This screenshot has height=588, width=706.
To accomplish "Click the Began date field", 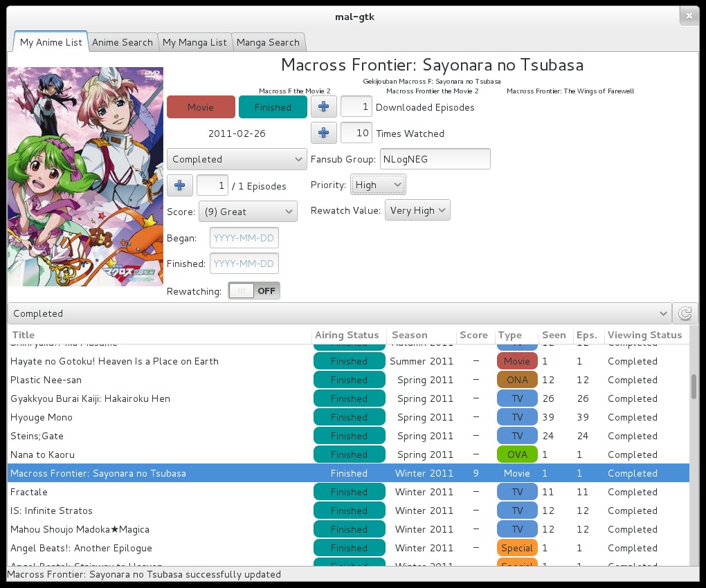I will click(244, 238).
